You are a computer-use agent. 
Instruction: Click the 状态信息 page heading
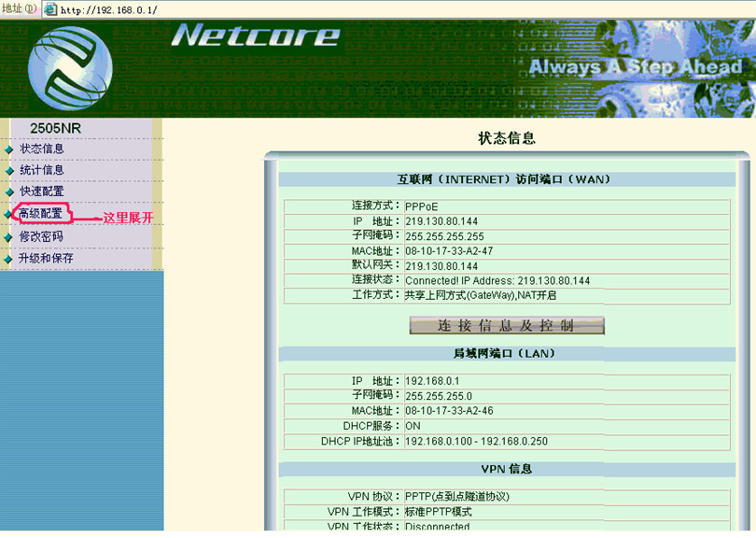pyautogui.click(x=507, y=138)
